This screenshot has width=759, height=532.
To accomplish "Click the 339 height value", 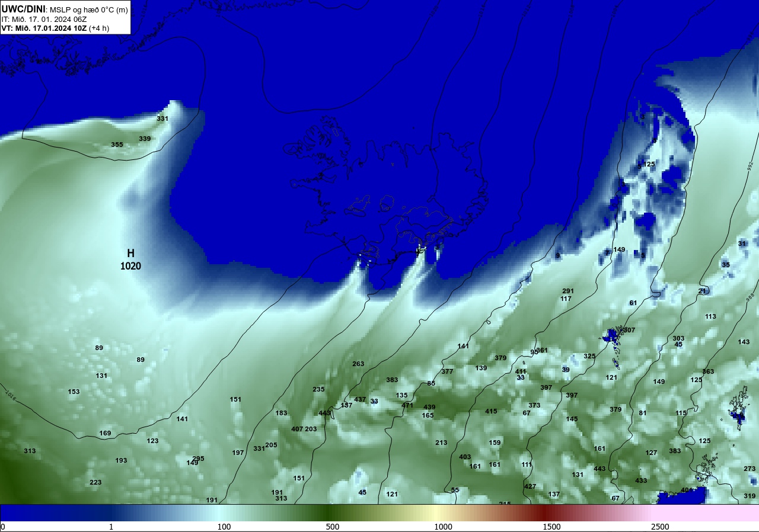I will [145, 139].
